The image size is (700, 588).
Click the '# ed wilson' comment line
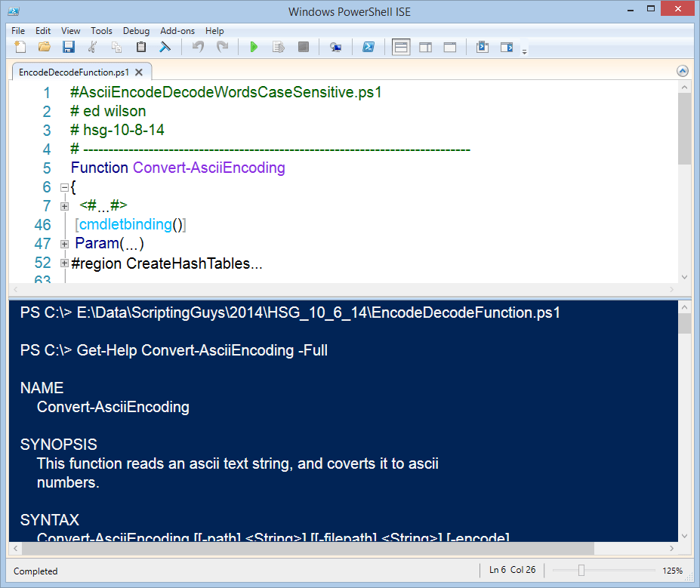108,111
